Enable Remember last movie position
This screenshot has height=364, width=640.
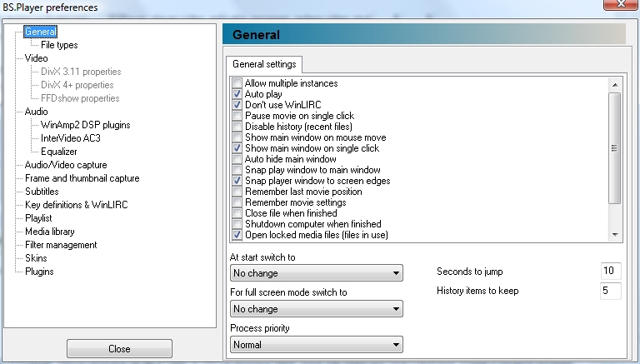[237, 192]
